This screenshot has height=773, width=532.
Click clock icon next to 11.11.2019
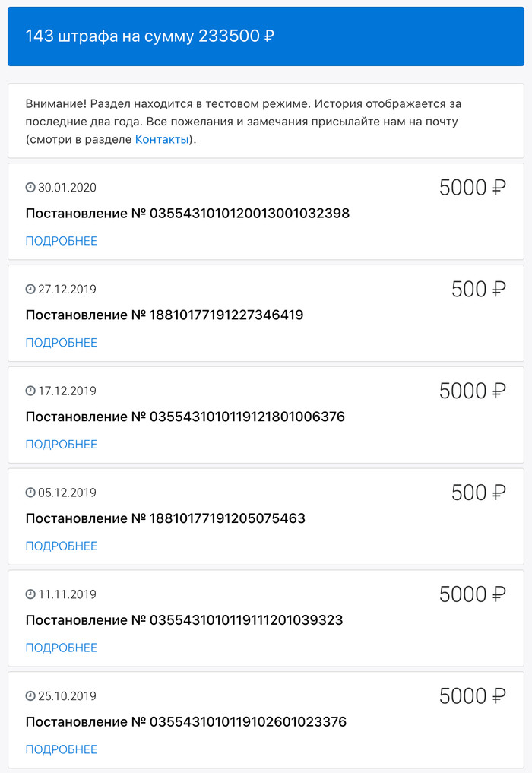pos(30,594)
